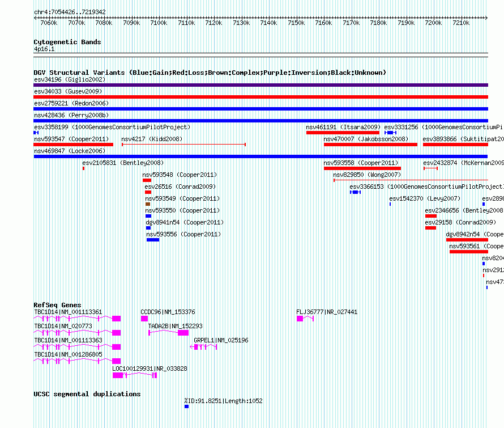Click the %ID:91.8251|Length:1052 label
The height and width of the screenshot is (428, 504).
click(223, 401)
